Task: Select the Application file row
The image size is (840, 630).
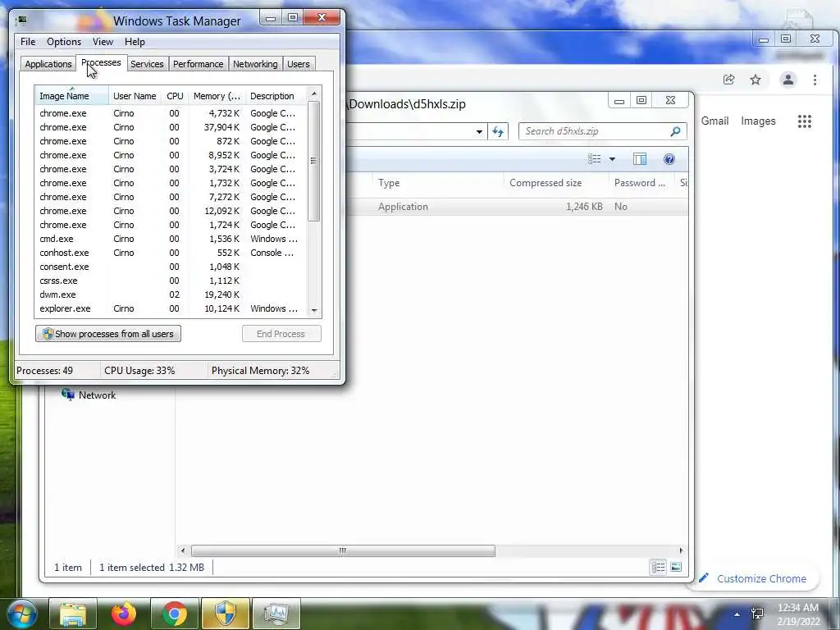Action: (x=517, y=207)
